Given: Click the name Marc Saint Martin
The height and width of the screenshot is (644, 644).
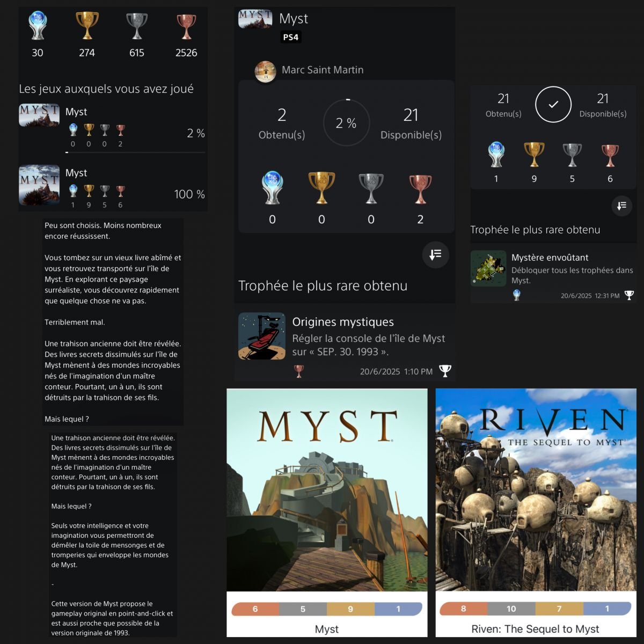Looking at the screenshot, I should coord(323,70).
